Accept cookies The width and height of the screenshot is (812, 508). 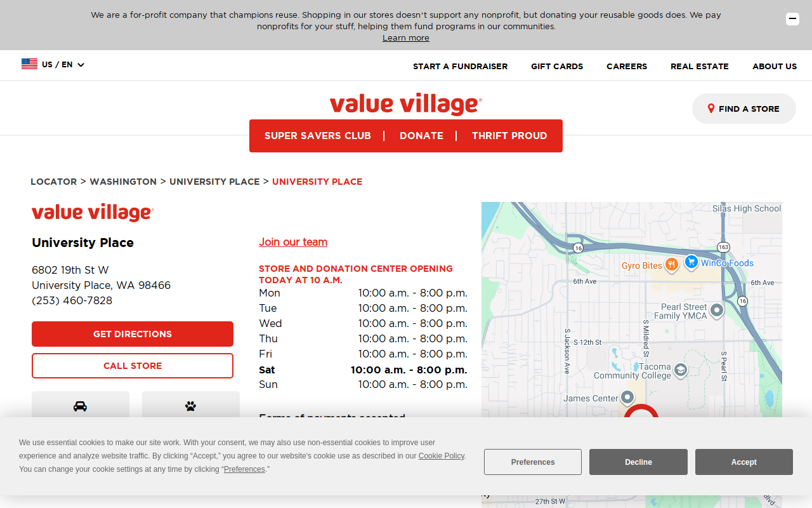pos(744,462)
